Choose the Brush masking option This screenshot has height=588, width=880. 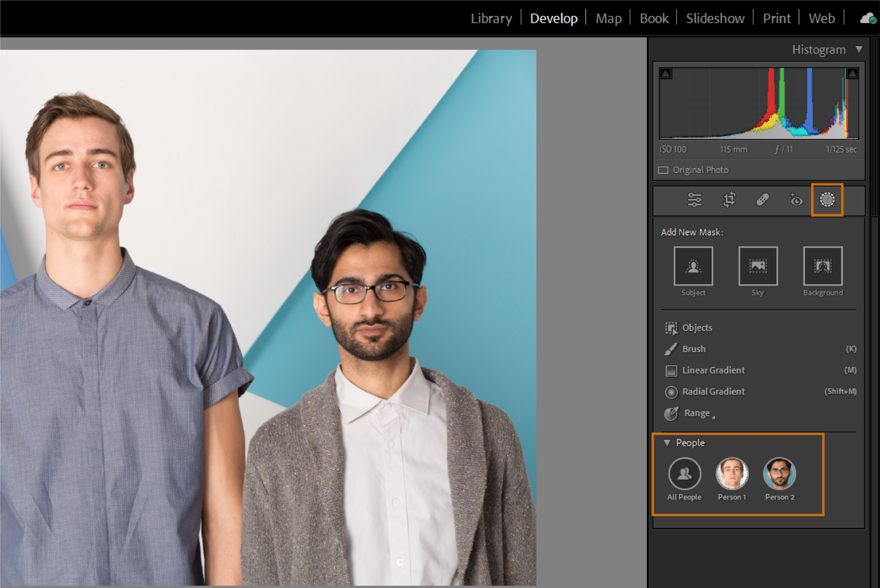pyautogui.click(x=693, y=349)
